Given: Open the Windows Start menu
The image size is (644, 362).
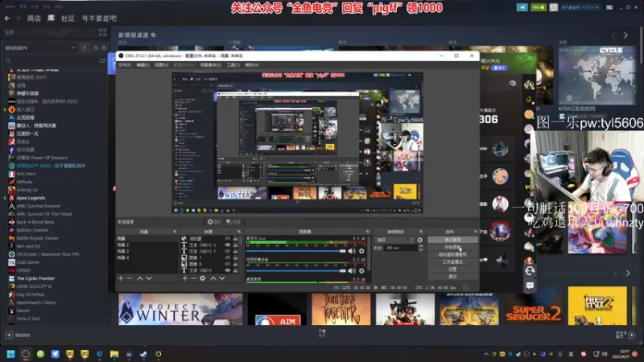Looking at the screenshot, I should 11,354.
